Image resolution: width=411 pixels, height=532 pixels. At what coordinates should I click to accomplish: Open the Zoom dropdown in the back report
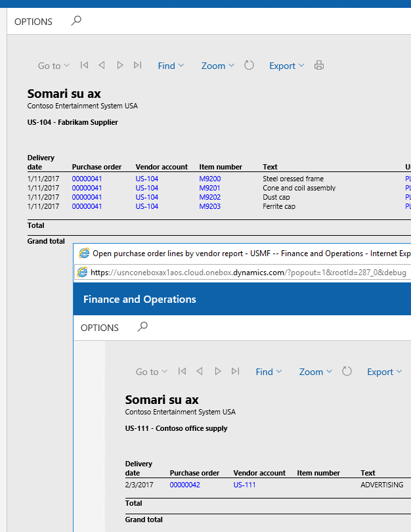218,66
